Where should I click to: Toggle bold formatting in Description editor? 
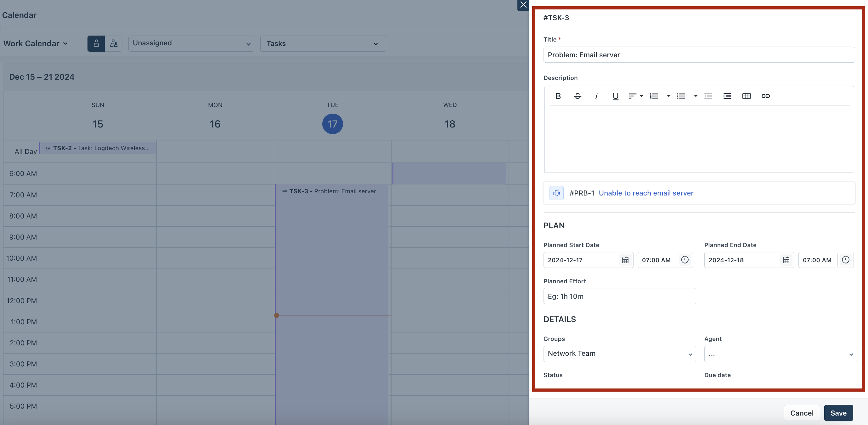558,96
